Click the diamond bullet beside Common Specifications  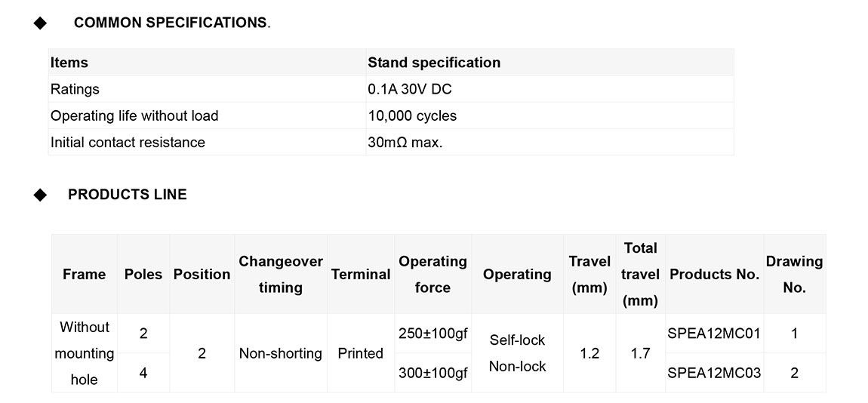[x=40, y=23]
